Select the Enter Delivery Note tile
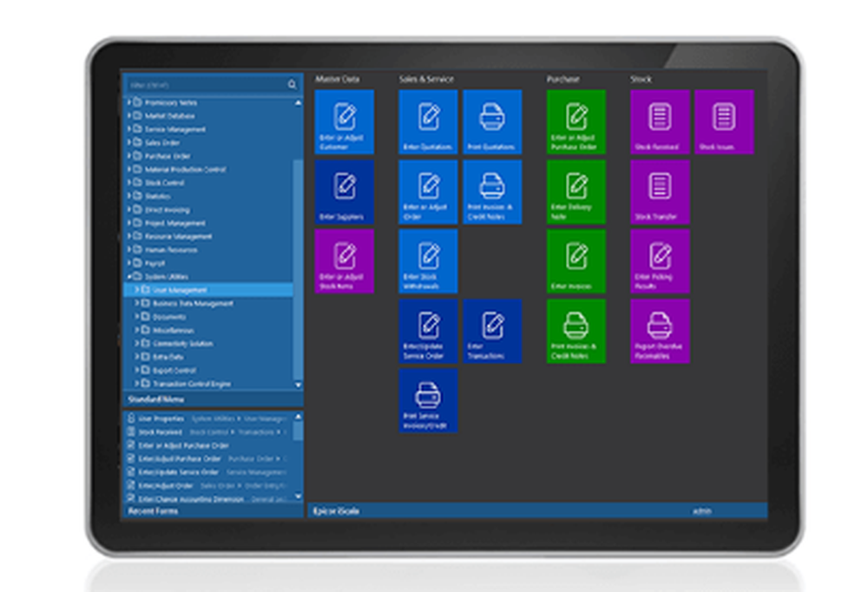 click(575, 191)
